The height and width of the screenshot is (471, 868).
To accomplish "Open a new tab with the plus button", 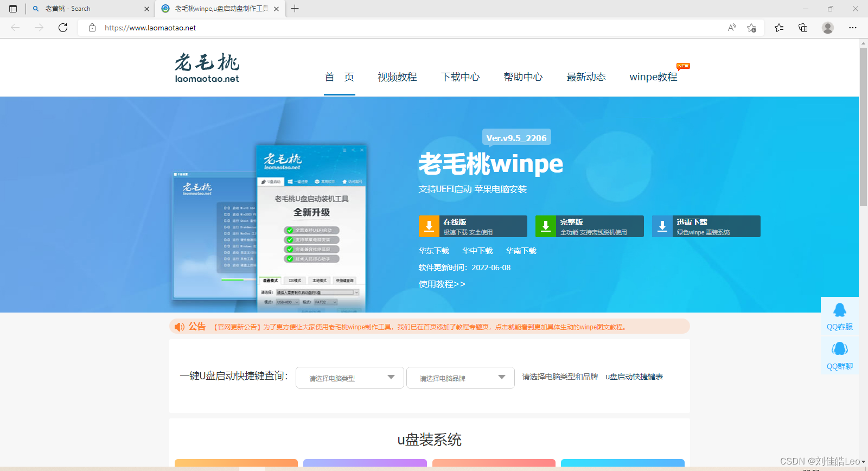I will pos(295,9).
